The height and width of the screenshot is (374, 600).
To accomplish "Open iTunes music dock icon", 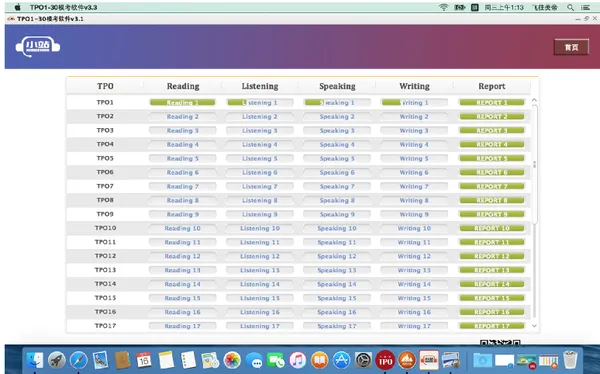I will click(x=297, y=360).
